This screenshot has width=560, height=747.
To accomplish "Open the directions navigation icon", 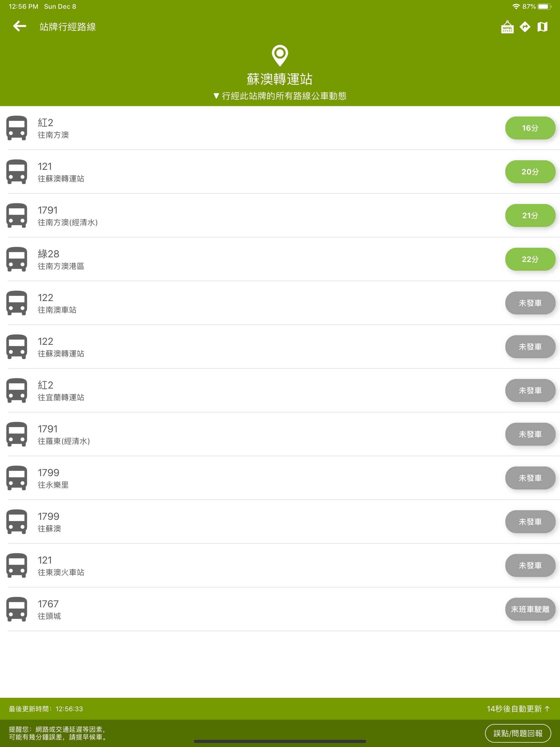I will pos(525,27).
